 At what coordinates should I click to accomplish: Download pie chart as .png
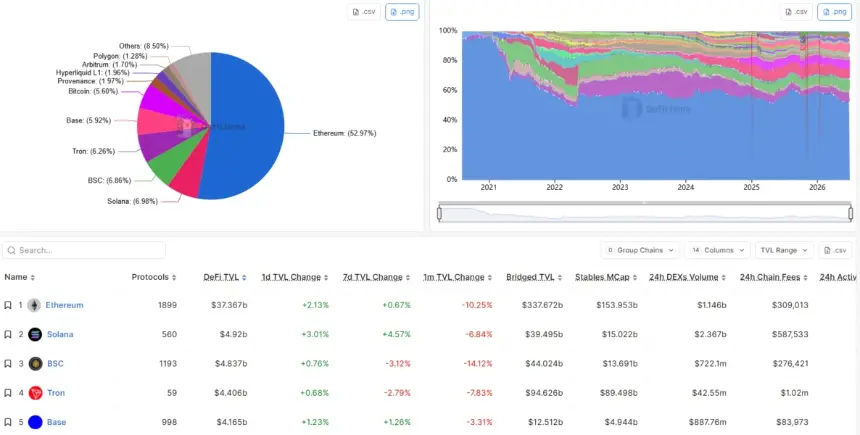pos(402,12)
